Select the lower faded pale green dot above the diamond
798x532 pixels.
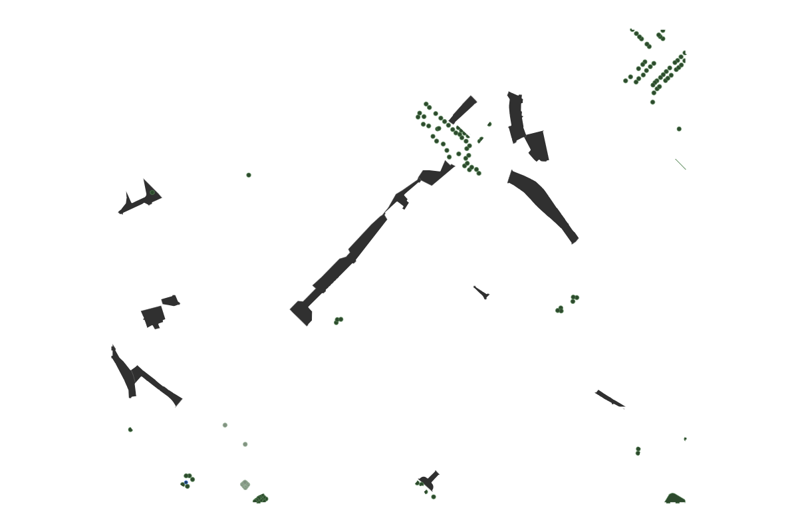[x=245, y=444]
